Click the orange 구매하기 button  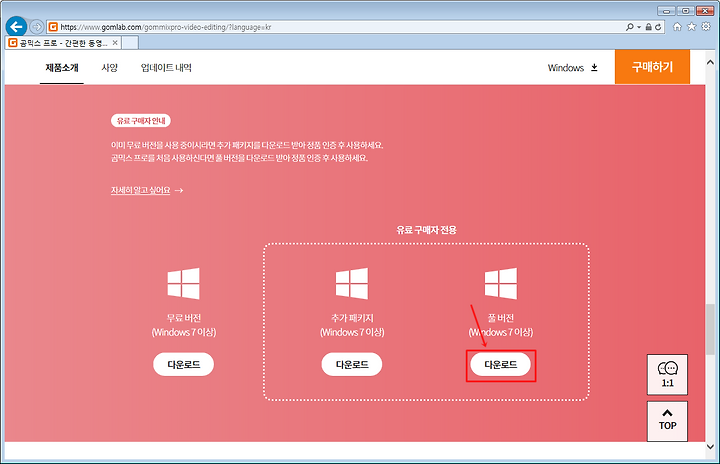[x=652, y=67]
